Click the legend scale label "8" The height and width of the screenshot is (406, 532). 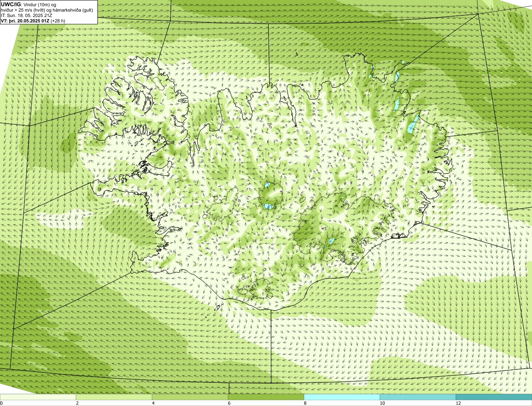pyautogui.click(x=305, y=403)
